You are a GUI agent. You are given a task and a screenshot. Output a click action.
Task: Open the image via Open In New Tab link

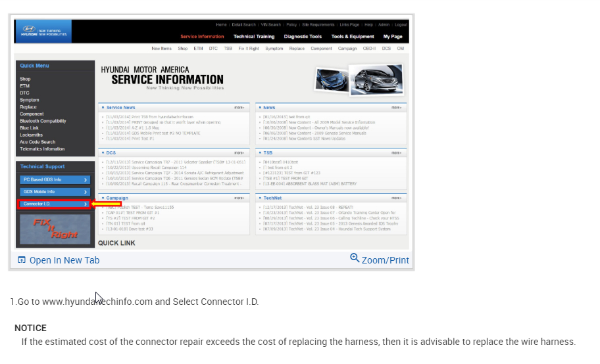64,260
